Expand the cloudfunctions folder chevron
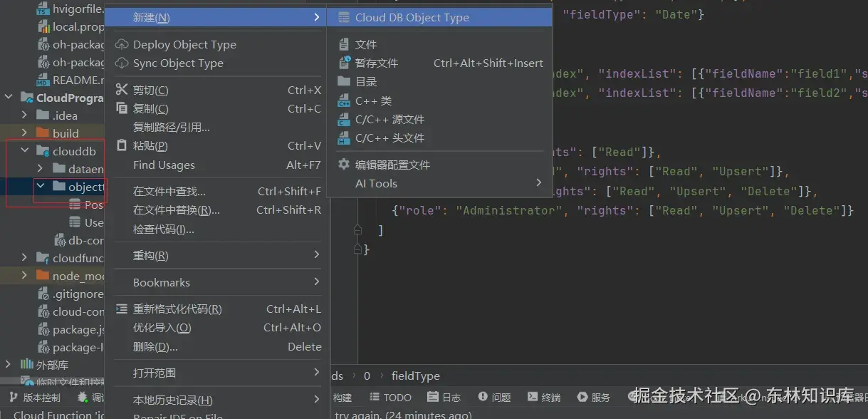 24,258
